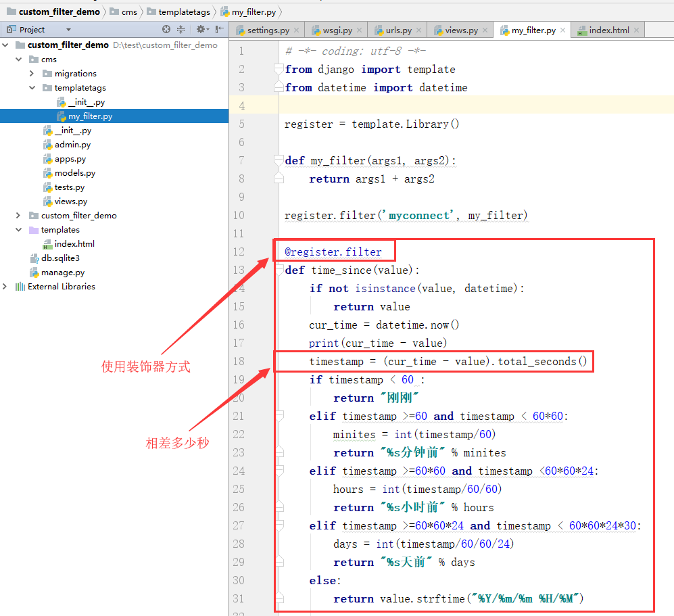
Task: Select index.html under templates
Action: tap(74, 243)
